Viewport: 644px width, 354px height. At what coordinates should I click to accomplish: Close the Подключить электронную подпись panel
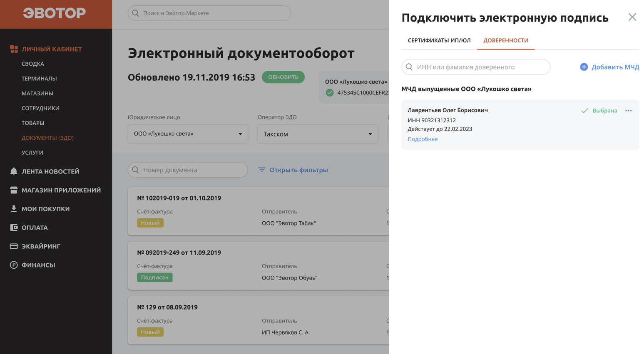coord(632,17)
